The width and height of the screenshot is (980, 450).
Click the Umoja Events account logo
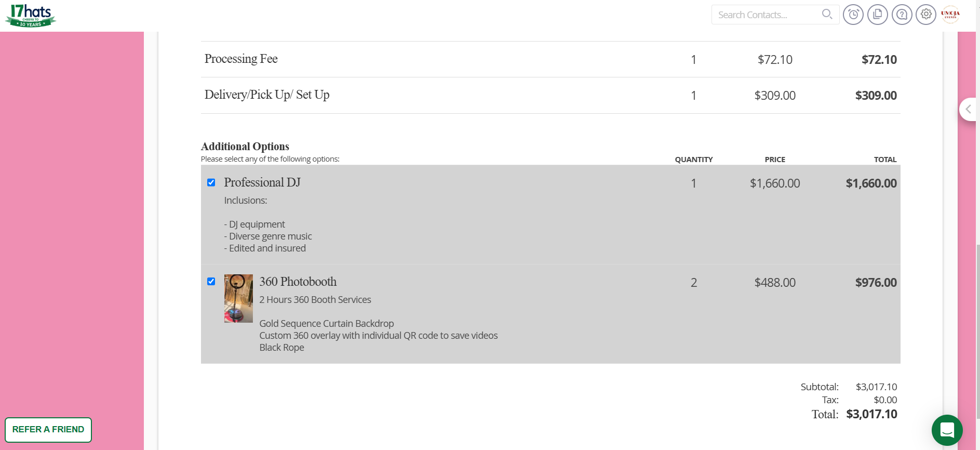coord(950,15)
